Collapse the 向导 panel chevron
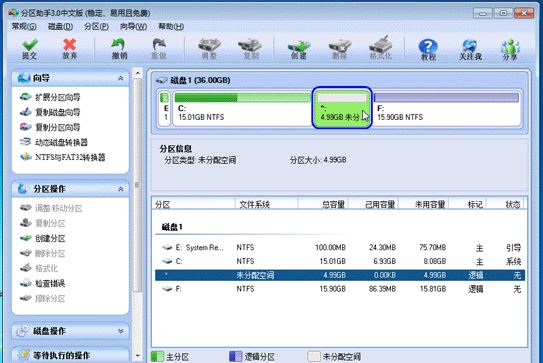 [x=121, y=78]
